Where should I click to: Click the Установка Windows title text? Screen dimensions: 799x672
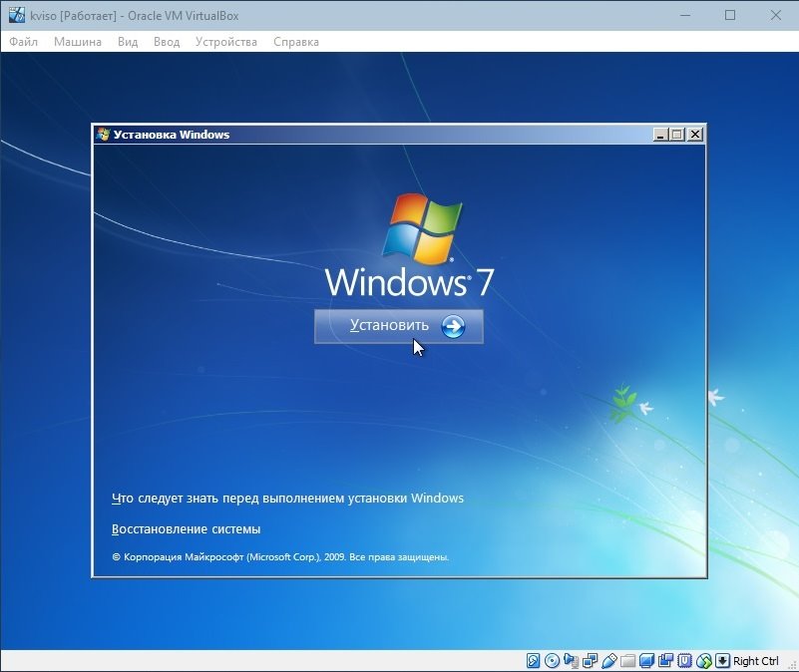point(172,135)
